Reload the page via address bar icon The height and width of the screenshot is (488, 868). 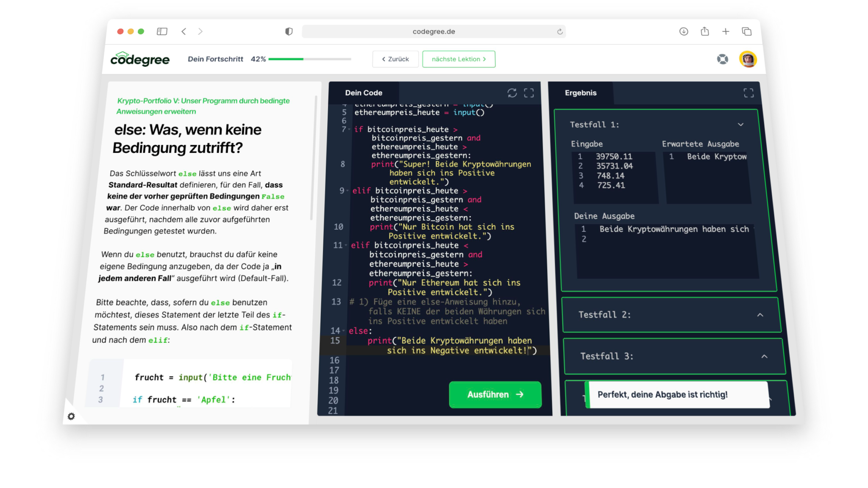[559, 31]
